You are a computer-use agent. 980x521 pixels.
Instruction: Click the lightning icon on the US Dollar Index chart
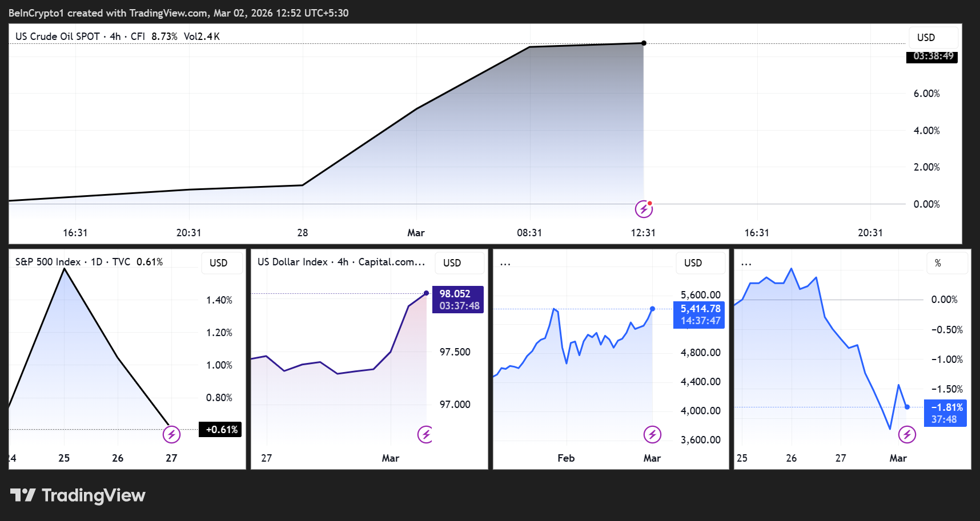426,434
